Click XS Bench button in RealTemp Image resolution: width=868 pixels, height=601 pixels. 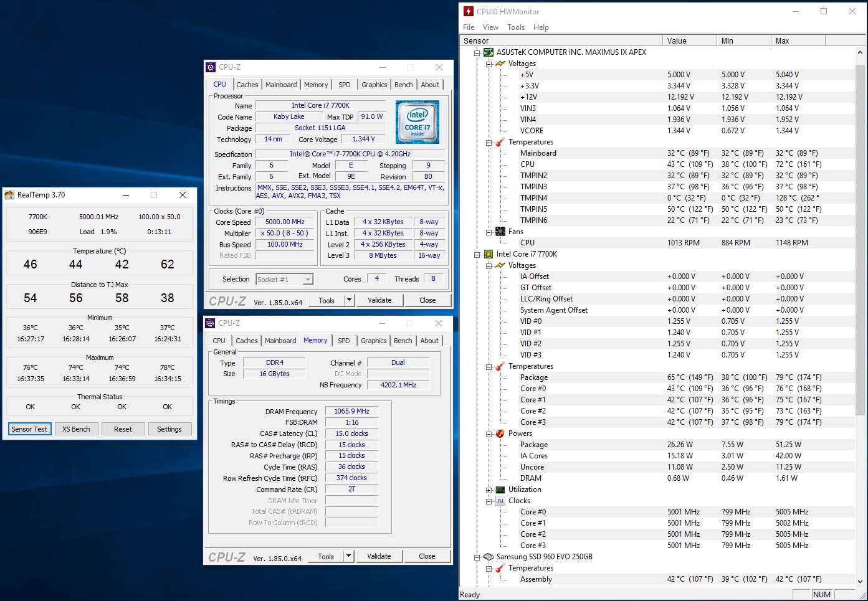pyautogui.click(x=76, y=429)
